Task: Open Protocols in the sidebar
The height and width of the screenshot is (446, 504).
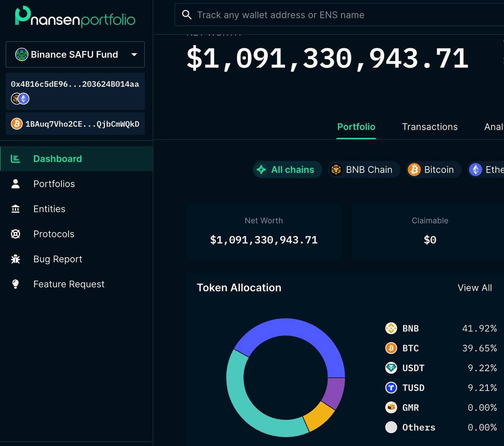Action: pyautogui.click(x=76, y=234)
